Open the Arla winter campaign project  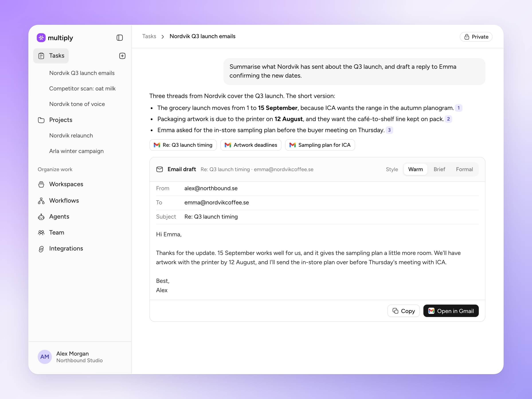[76, 151]
